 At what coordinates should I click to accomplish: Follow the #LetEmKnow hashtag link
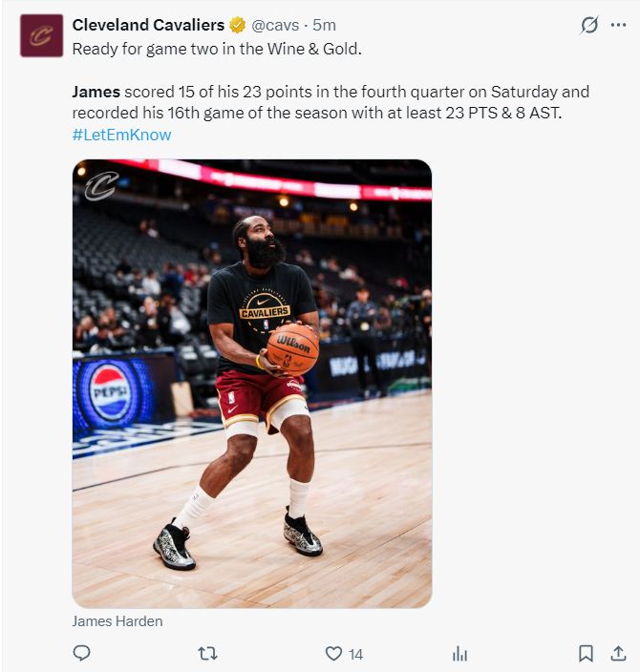click(121, 135)
